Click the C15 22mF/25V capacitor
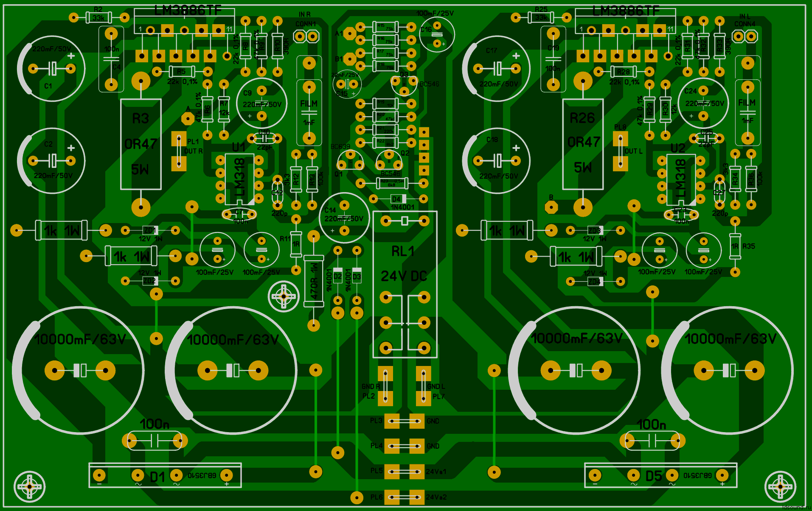Image resolution: width=812 pixels, height=511 pixels. [347, 84]
